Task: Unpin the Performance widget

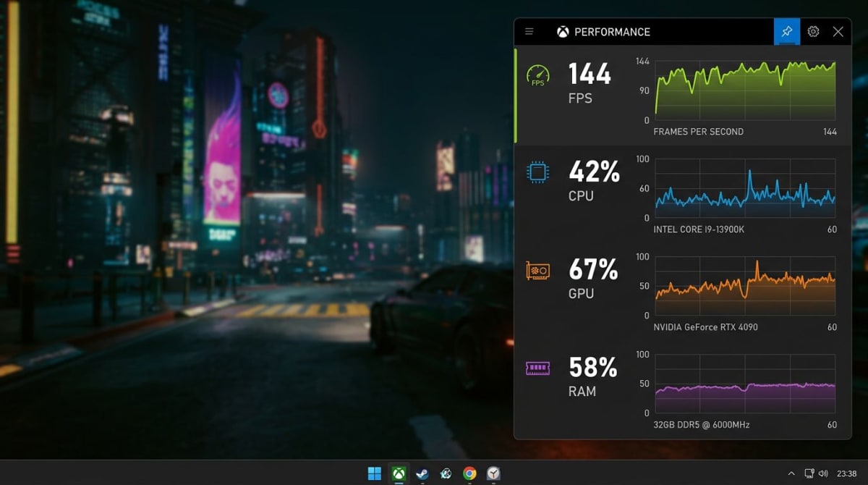Action: click(x=787, y=32)
